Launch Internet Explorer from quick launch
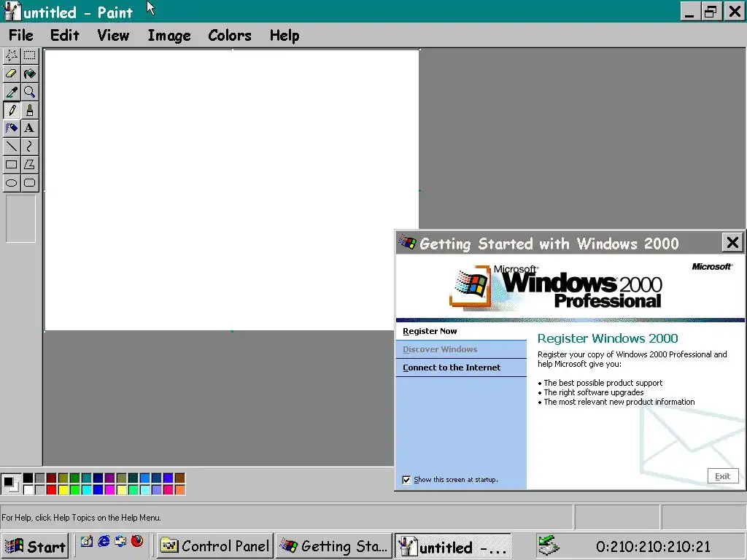747x560 pixels. tap(104, 542)
